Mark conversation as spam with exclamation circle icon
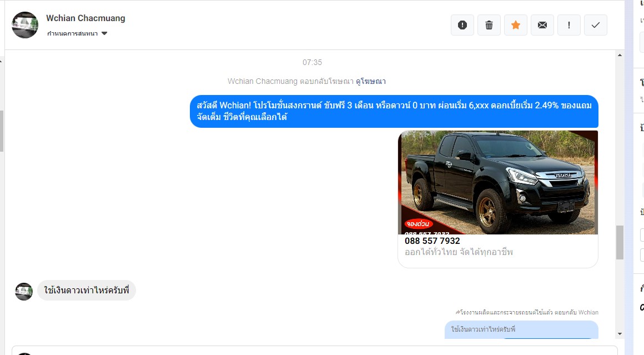This screenshot has width=644, height=355. click(x=462, y=25)
